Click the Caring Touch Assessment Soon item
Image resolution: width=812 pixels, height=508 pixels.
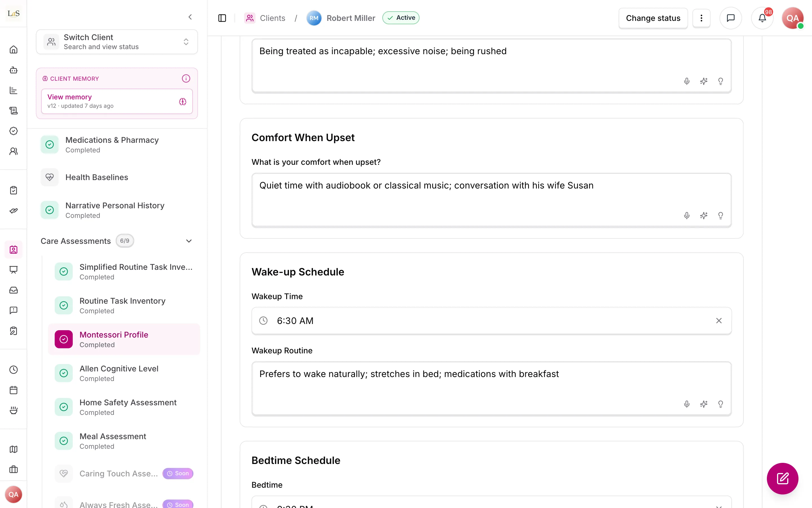coord(124,473)
